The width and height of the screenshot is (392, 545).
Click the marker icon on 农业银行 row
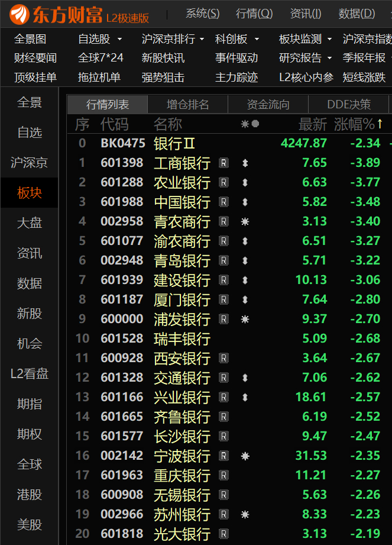pyautogui.click(x=245, y=182)
